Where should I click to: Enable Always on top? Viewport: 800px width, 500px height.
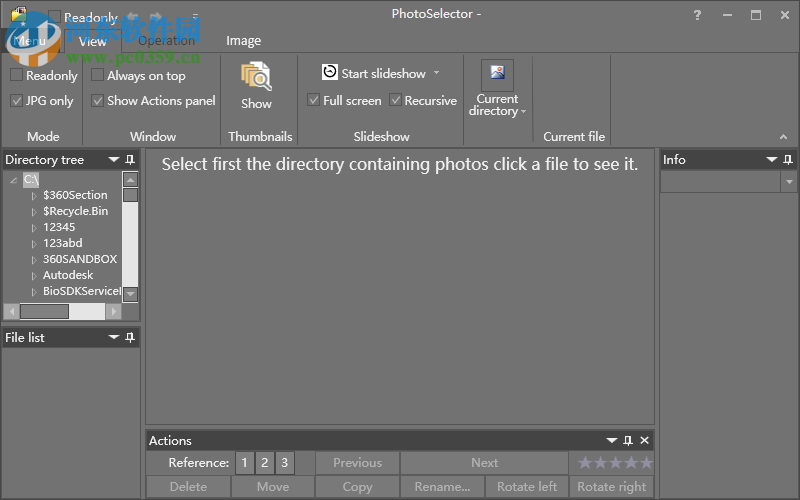coord(97,75)
